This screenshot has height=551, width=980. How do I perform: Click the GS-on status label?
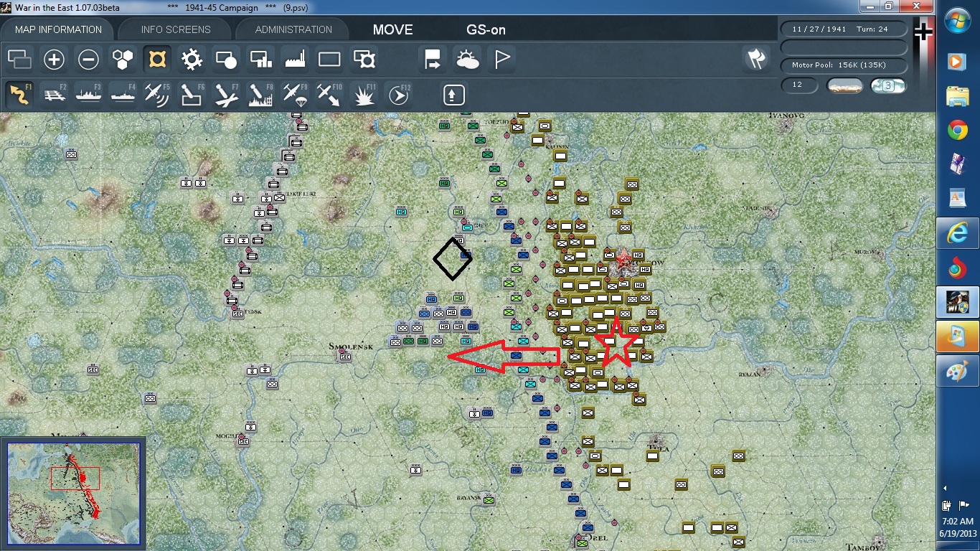tap(486, 30)
